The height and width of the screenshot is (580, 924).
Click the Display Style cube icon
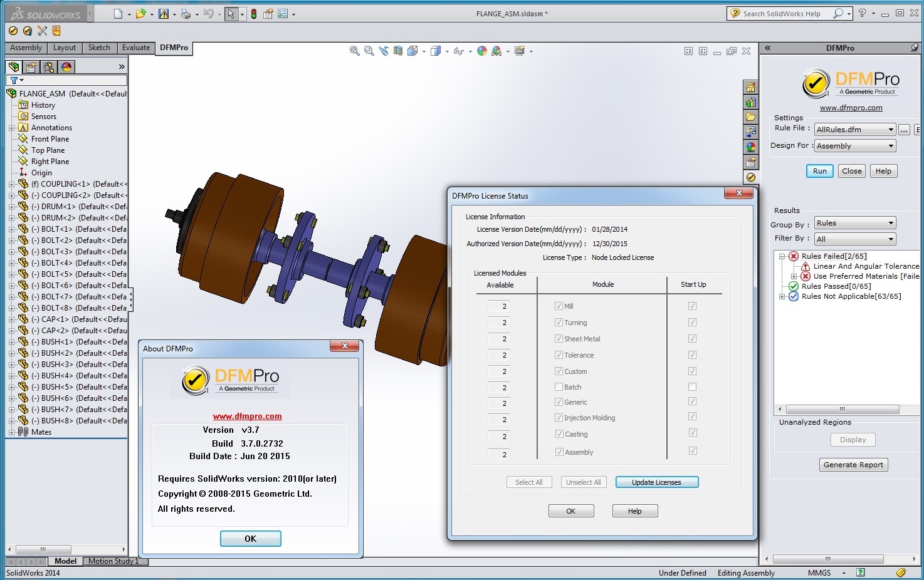(x=436, y=51)
